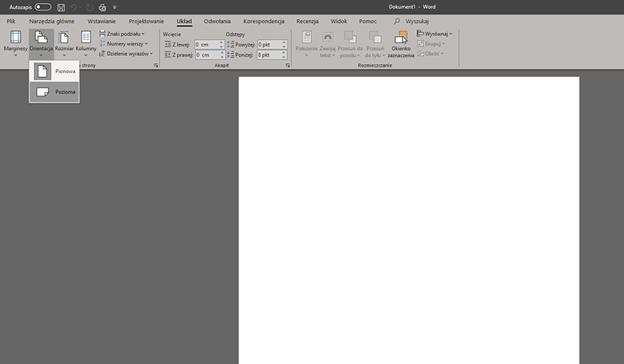Choose Pionowa portrait orientation
624x364 pixels.
[54, 71]
